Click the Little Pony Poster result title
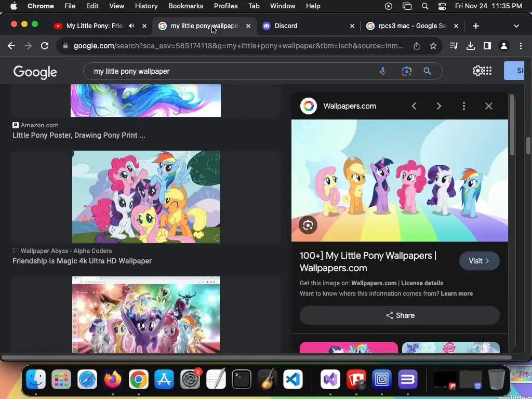The image size is (532, 399). click(x=79, y=135)
